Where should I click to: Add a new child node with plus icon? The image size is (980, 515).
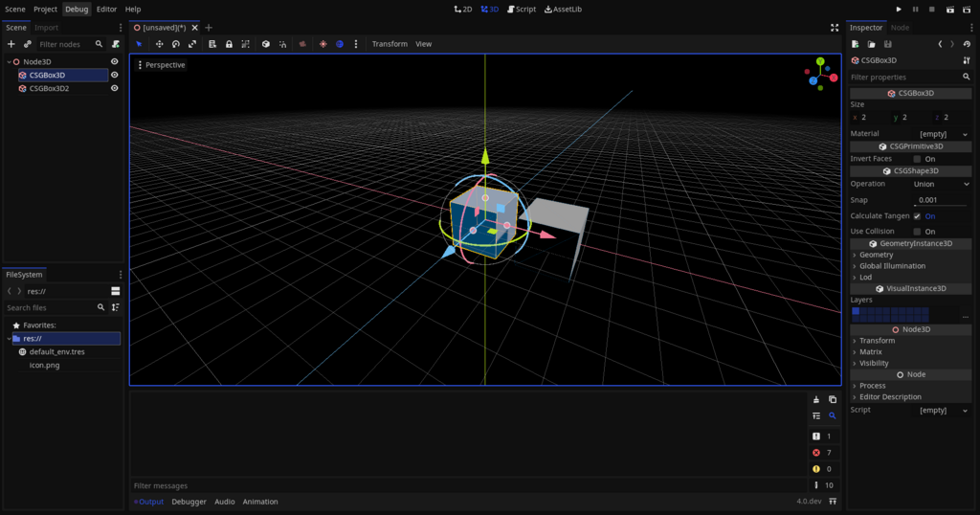11,44
